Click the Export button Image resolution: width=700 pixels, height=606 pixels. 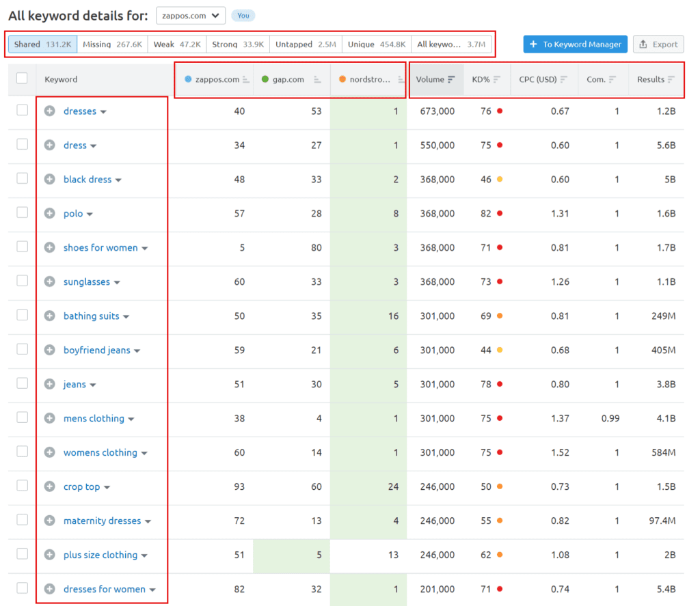pos(658,44)
